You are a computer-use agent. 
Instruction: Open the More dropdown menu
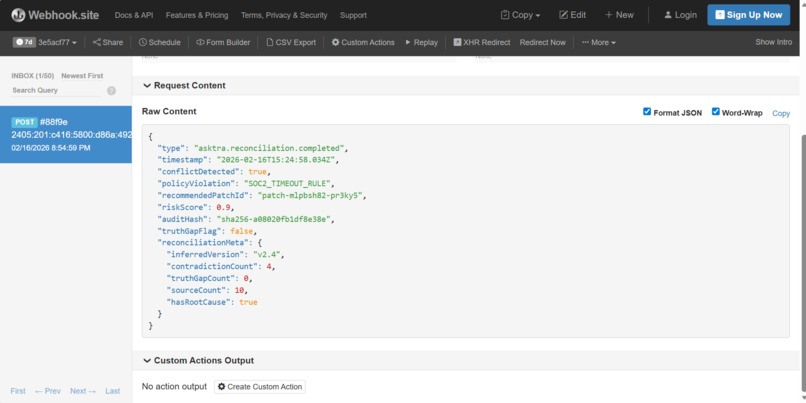[x=598, y=43]
